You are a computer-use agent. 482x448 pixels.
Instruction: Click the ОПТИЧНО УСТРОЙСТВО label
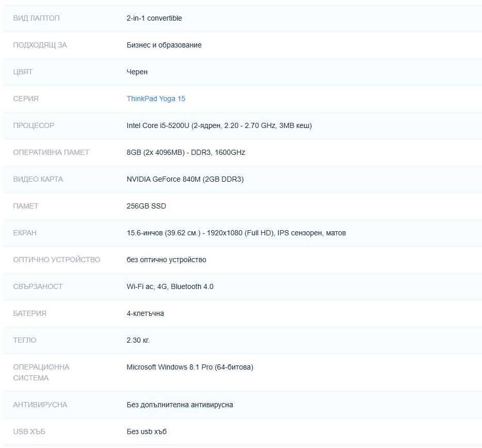[x=57, y=260]
